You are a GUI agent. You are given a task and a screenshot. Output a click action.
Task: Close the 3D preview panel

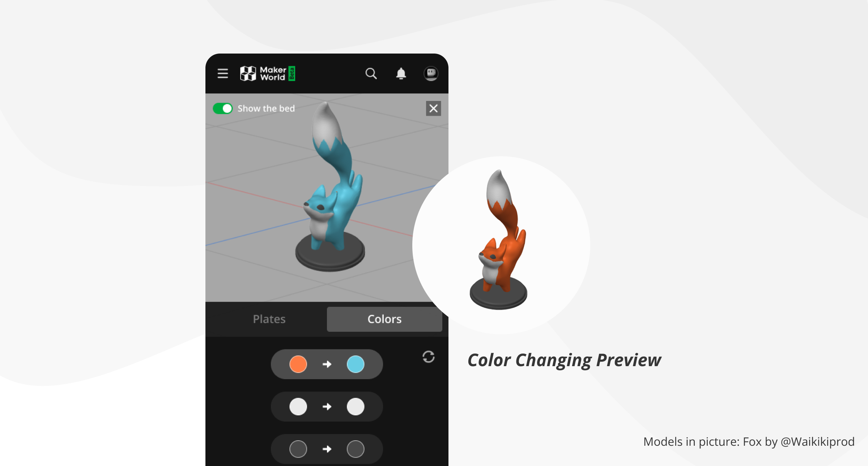click(433, 109)
